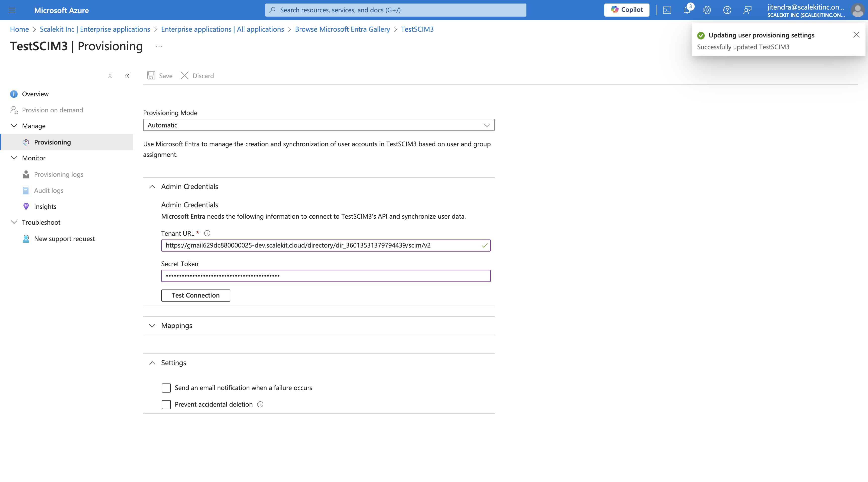Open the feedback icon in header
The height and width of the screenshot is (482, 868).
click(747, 10)
